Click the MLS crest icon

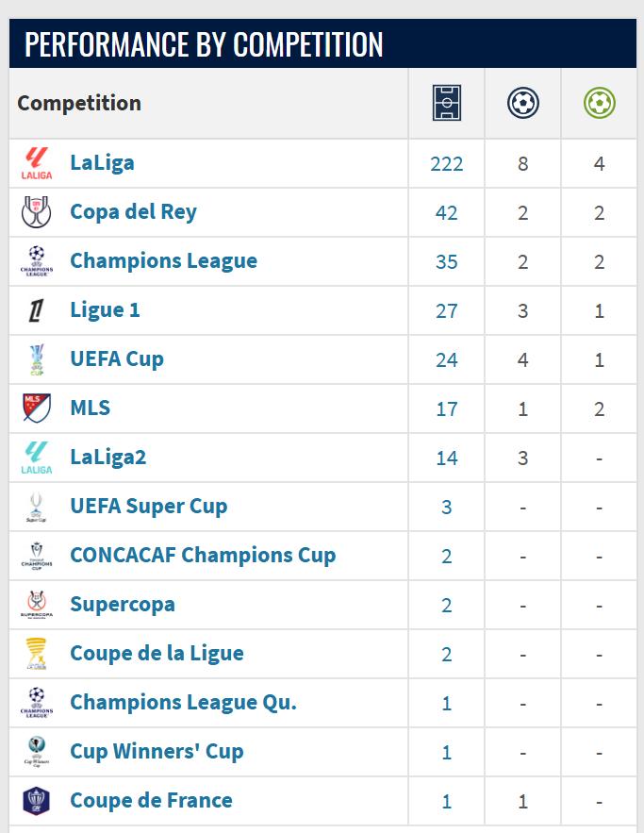[37, 408]
